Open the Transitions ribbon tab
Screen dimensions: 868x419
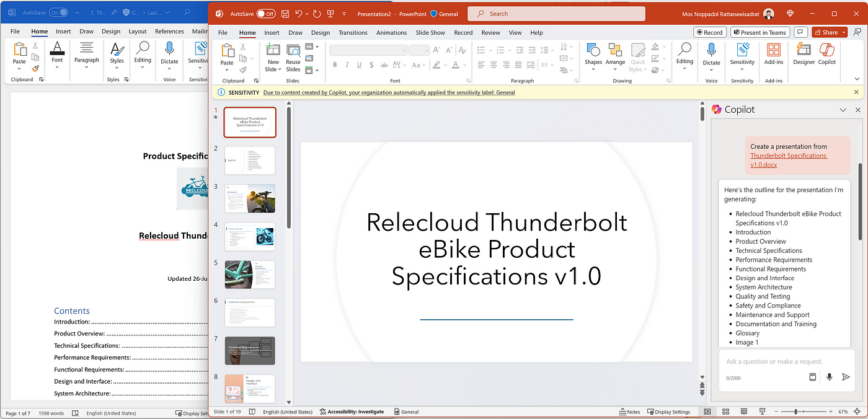pyautogui.click(x=353, y=33)
